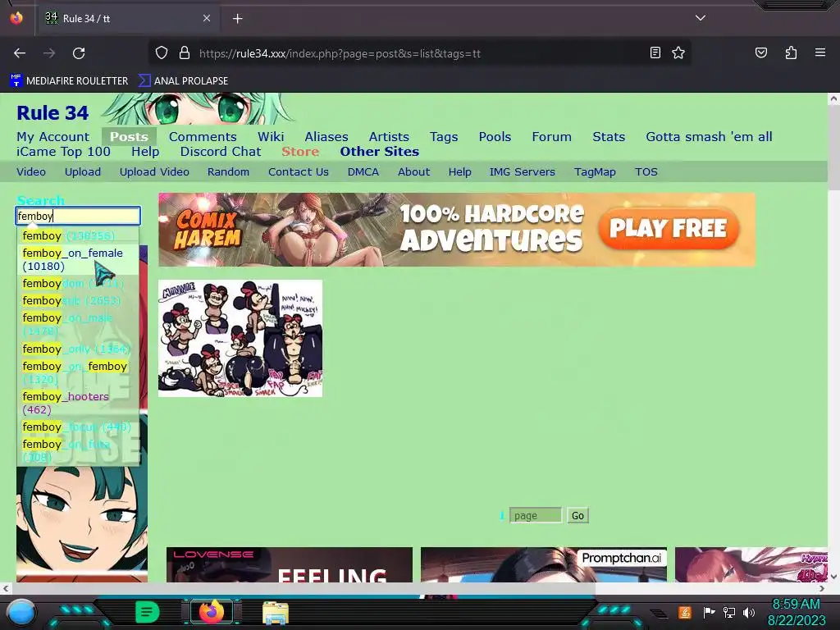Open the DMCA link
The height and width of the screenshot is (630, 840).
pyautogui.click(x=363, y=172)
